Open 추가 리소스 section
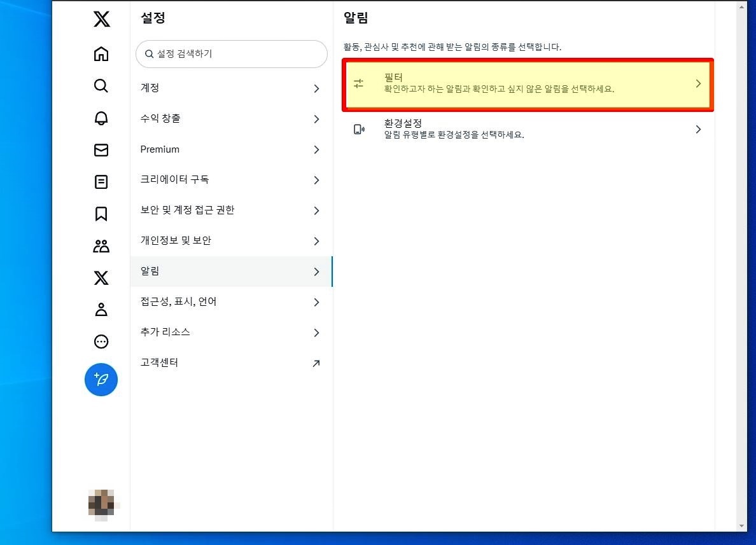 [231, 333]
